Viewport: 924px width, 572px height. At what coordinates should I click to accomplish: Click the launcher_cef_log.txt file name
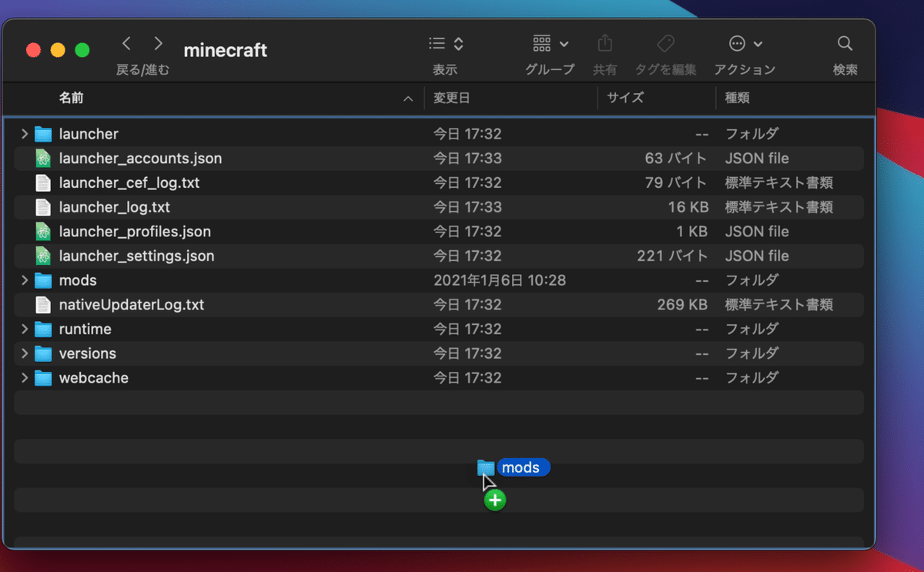click(129, 183)
